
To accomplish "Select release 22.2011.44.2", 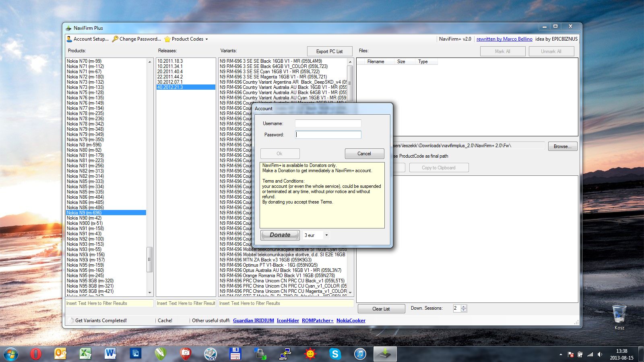I will [186, 77].
